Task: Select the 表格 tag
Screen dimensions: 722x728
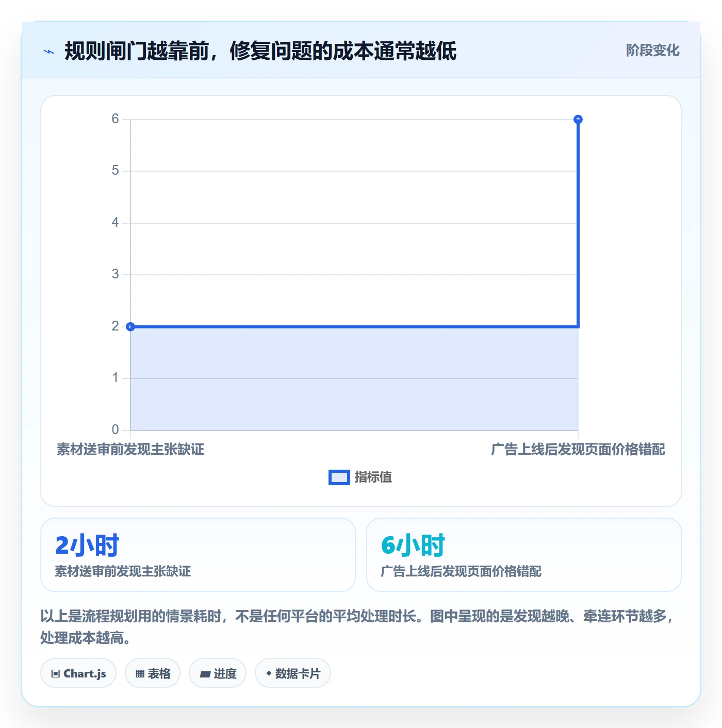Action: (153, 673)
